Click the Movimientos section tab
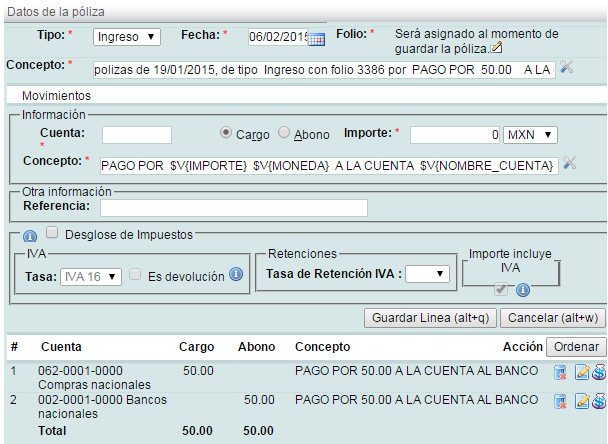608x444 pixels. tap(56, 95)
